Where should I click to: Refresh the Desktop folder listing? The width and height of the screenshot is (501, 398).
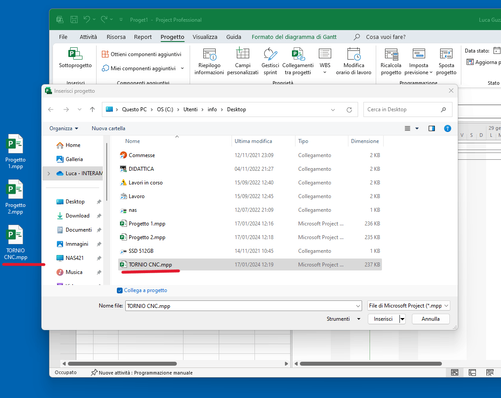pos(349,110)
